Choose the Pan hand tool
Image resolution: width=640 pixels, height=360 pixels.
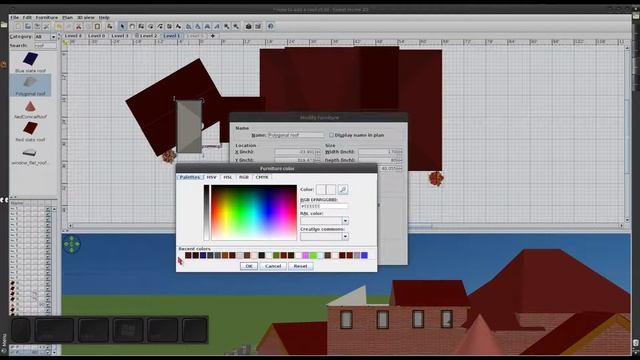point(132,26)
